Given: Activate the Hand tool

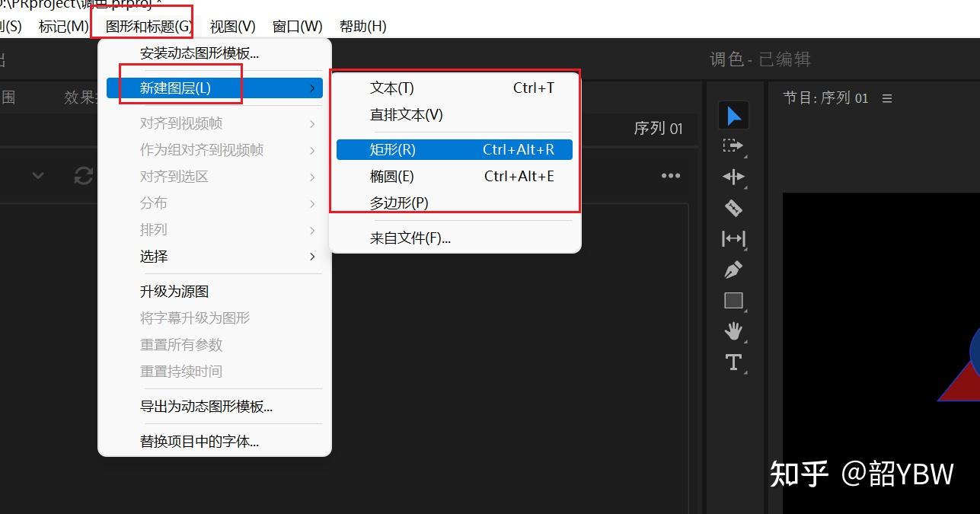Looking at the screenshot, I should (733, 330).
